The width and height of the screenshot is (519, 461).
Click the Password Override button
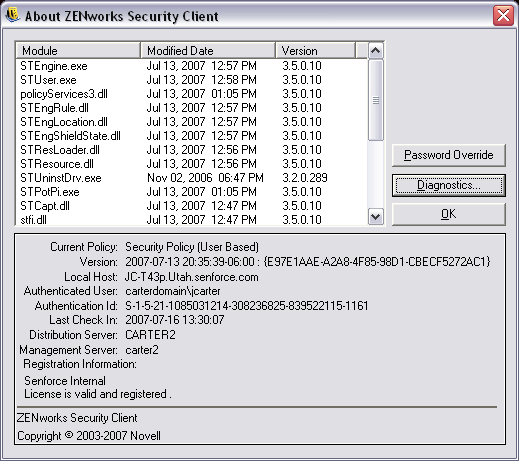pos(449,155)
